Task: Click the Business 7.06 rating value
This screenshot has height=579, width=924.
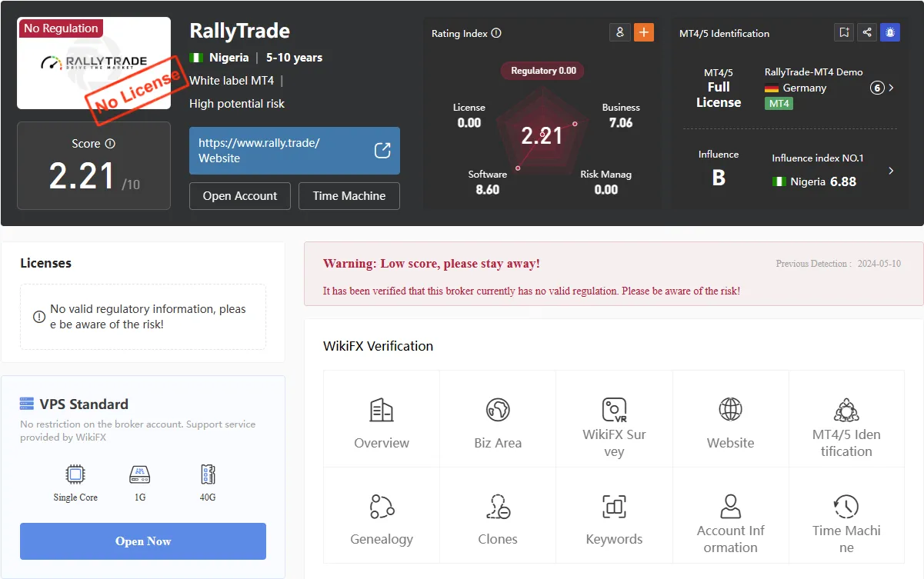Action: pos(621,123)
